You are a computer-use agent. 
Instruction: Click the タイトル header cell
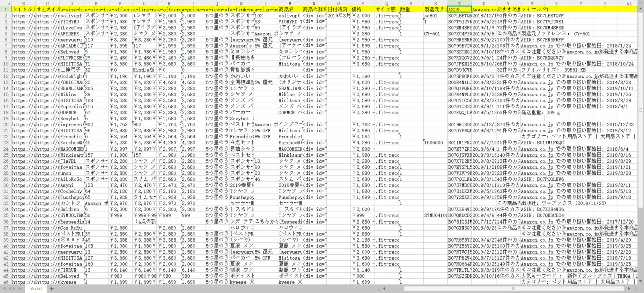coord(23,9)
